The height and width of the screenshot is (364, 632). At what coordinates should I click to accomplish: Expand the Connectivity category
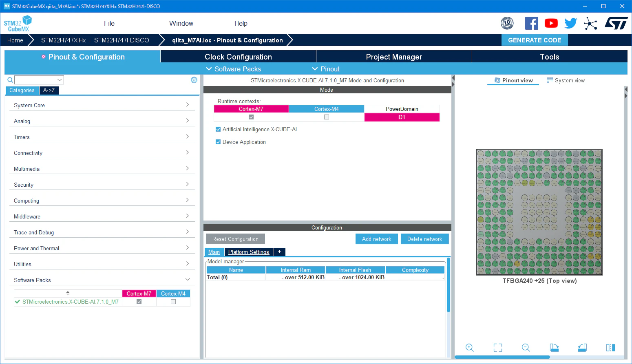102,153
